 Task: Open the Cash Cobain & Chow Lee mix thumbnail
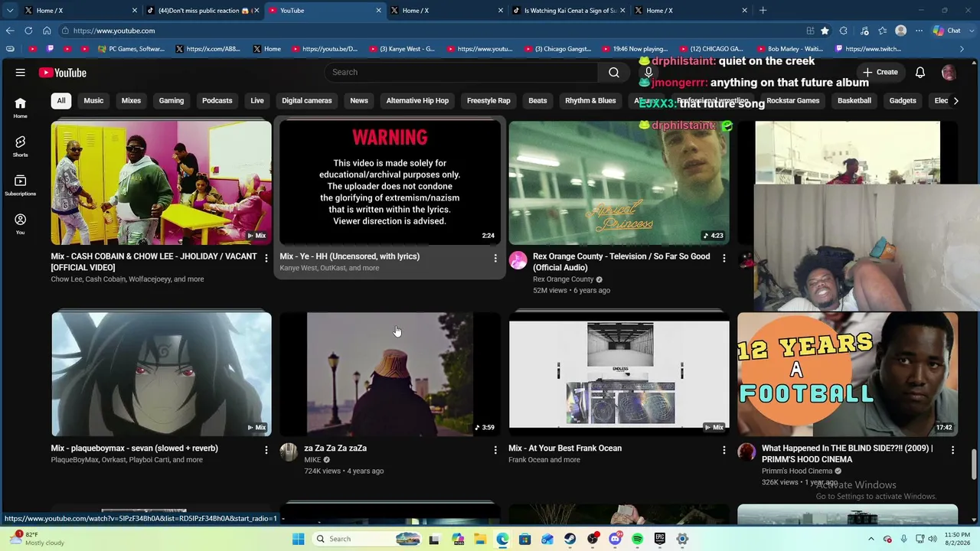coord(162,183)
